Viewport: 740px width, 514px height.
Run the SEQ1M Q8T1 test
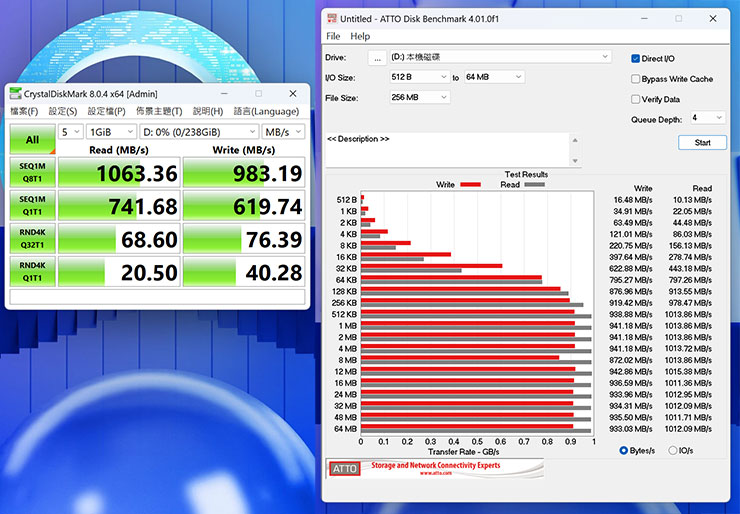coord(33,172)
